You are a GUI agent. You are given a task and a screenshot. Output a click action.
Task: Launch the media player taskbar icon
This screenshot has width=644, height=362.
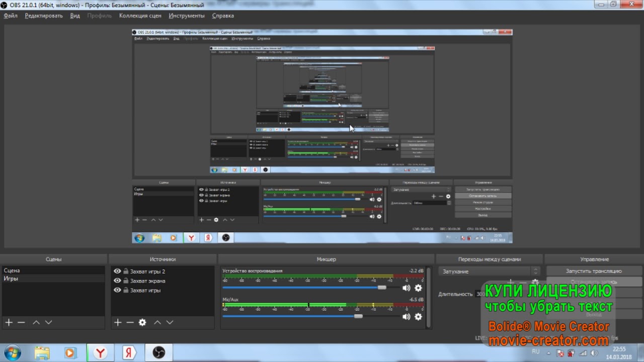[x=70, y=353]
